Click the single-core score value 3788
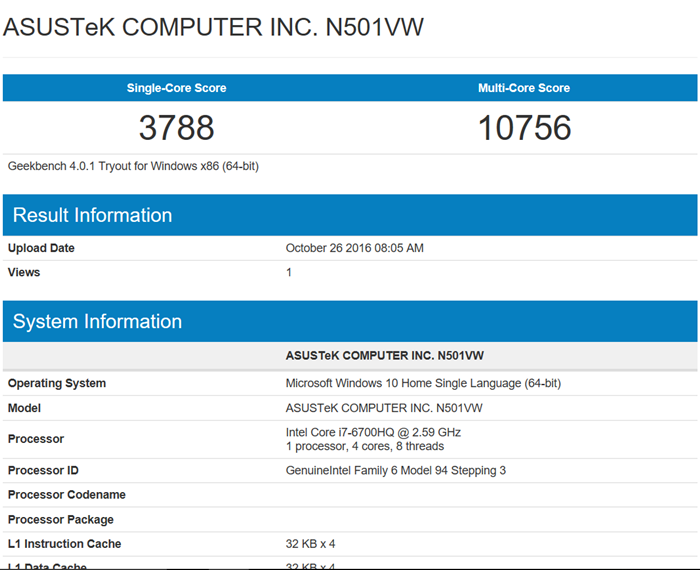 tap(176, 128)
